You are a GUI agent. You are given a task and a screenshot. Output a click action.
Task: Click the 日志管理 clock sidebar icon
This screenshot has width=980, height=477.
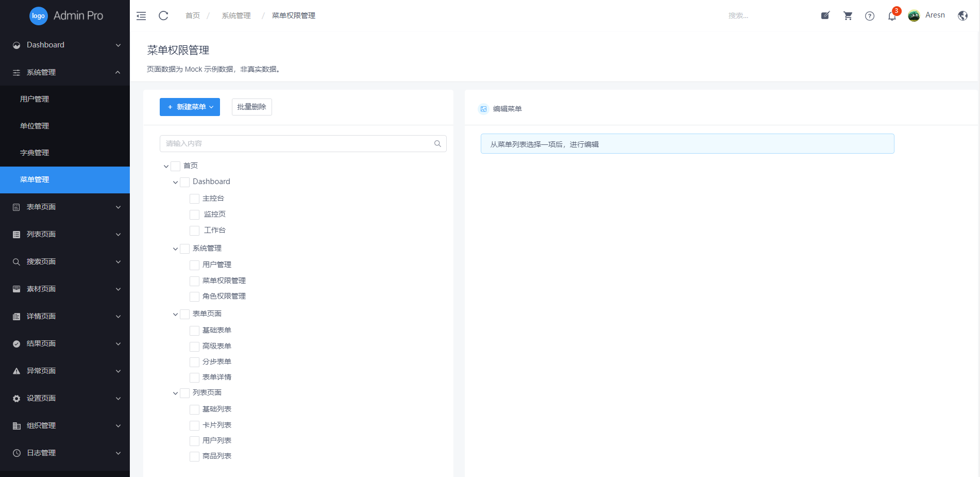point(16,453)
